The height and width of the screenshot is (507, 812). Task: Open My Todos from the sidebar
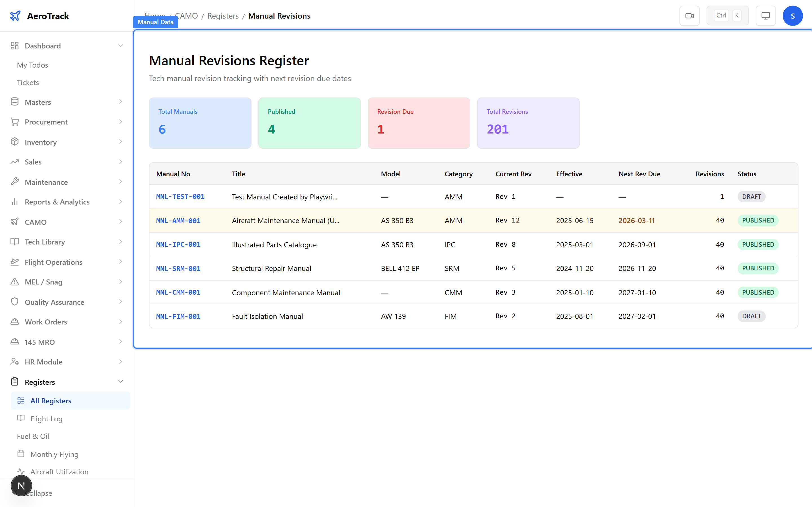[32, 65]
